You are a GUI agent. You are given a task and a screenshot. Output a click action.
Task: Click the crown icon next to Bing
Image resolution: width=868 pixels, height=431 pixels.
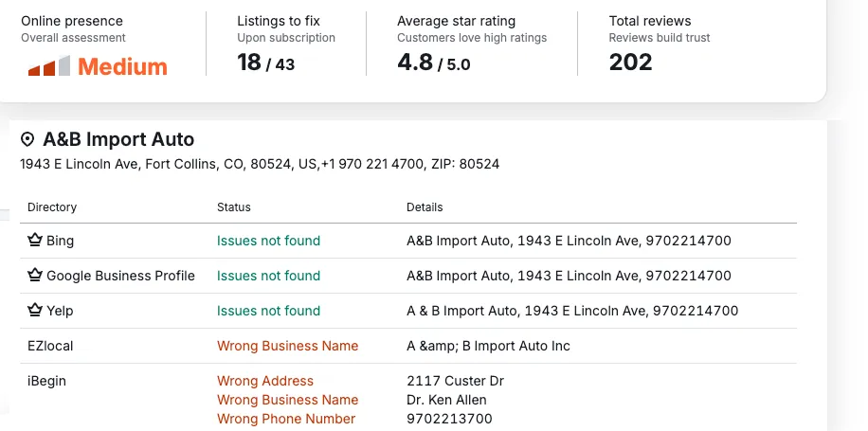click(35, 241)
